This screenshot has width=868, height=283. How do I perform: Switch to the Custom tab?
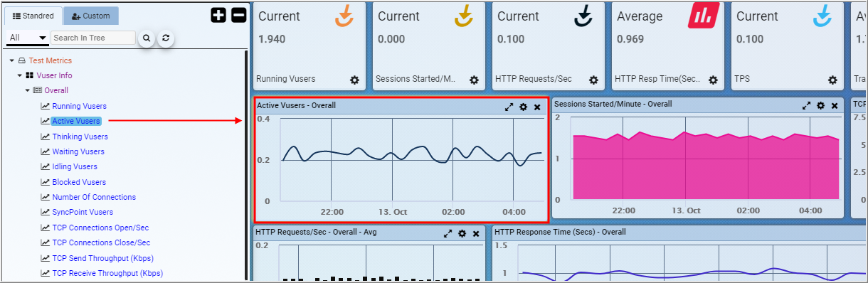pyautogui.click(x=91, y=16)
